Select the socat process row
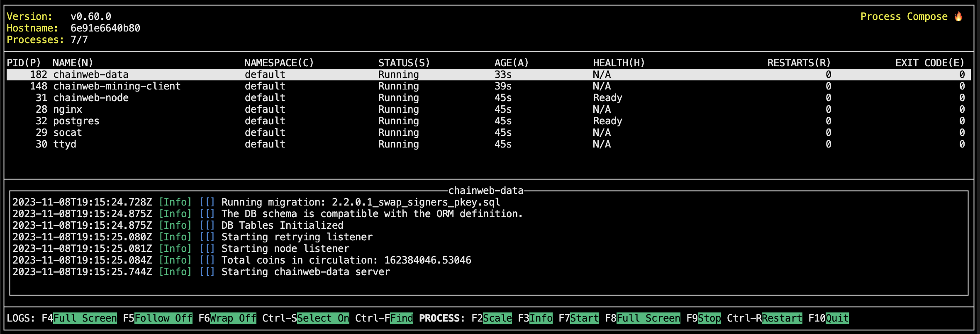 489,133
